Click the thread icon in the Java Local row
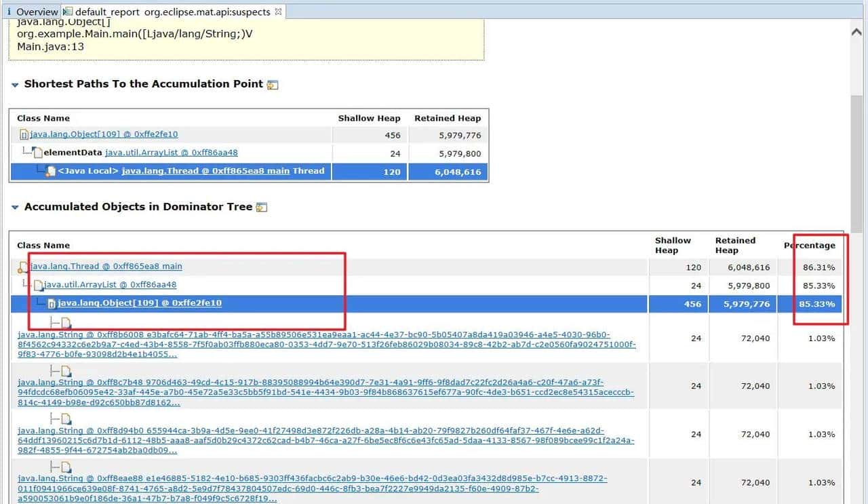The image size is (868, 504). (x=50, y=172)
